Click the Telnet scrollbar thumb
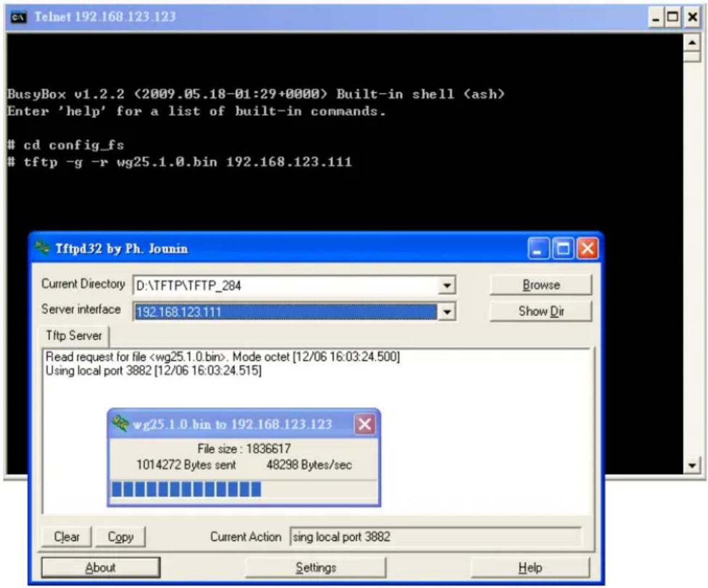 coord(692,57)
